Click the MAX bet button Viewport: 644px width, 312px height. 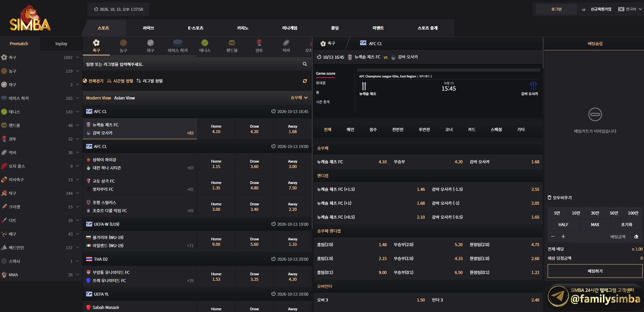point(595,224)
